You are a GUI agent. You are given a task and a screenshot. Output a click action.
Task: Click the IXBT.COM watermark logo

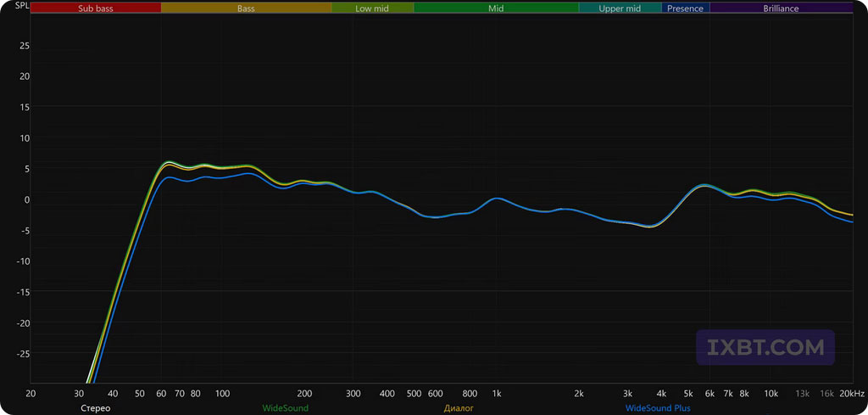click(x=765, y=347)
